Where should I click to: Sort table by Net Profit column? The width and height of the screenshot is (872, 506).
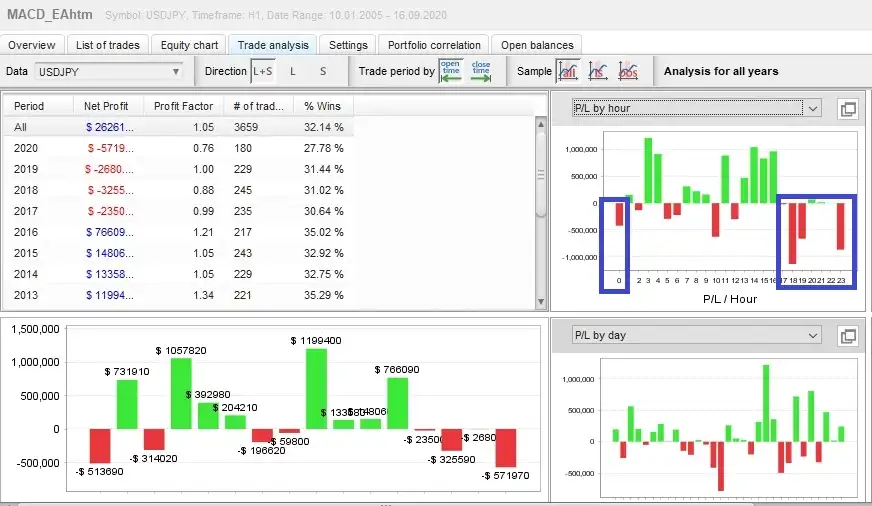click(107, 106)
